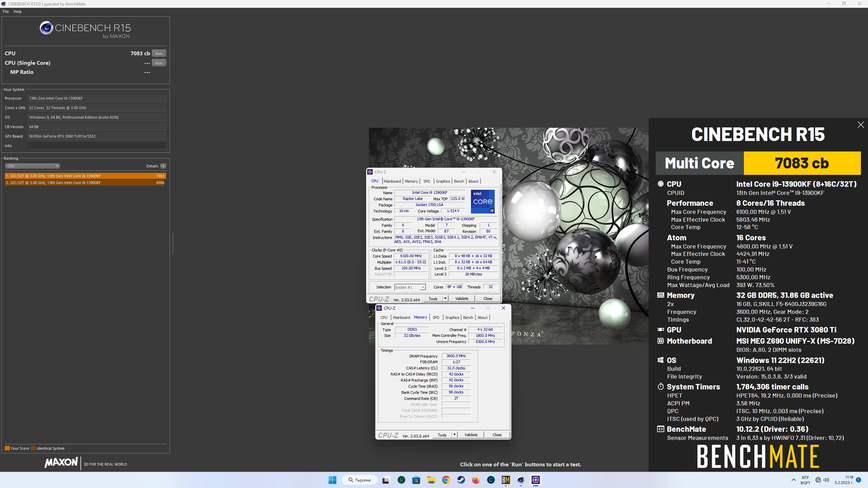Click Tools button in lower CPU-Z
Viewport: 868px width, 488px height.
click(442, 435)
